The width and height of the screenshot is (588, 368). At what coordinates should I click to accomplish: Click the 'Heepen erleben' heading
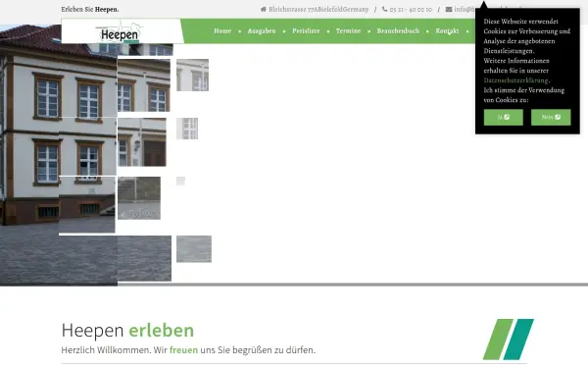(x=127, y=331)
